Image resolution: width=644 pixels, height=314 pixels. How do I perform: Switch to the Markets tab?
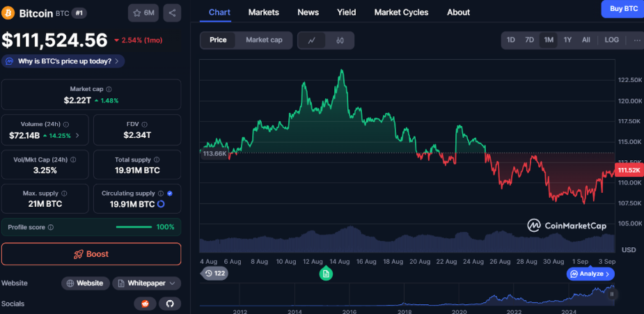coord(263,13)
